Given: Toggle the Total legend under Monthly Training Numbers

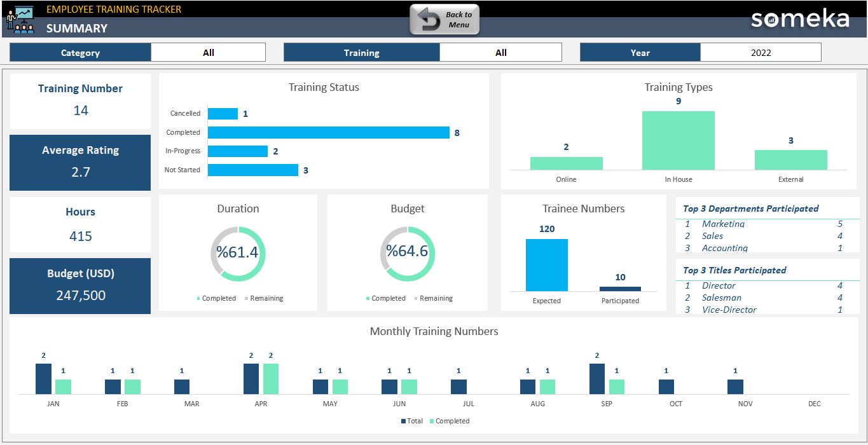Looking at the screenshot, I should tap(412, 420).
